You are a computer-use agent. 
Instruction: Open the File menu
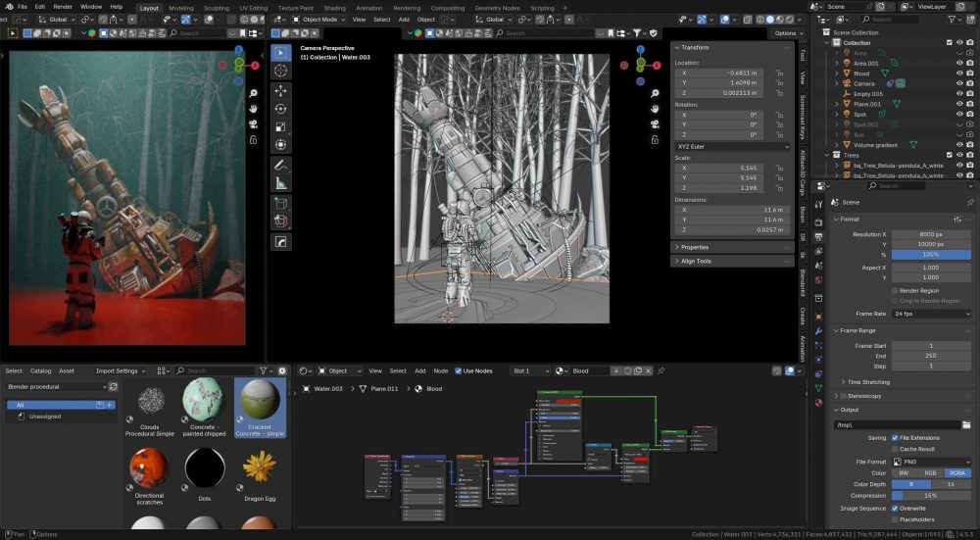(22, 7)
